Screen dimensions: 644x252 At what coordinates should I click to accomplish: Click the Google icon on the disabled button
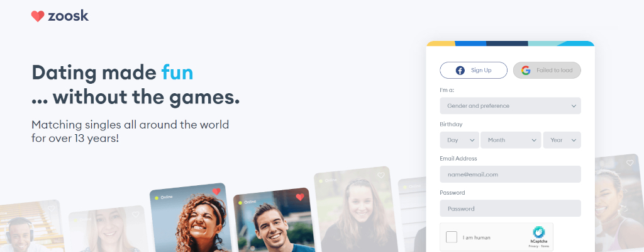tap(526, 71)
